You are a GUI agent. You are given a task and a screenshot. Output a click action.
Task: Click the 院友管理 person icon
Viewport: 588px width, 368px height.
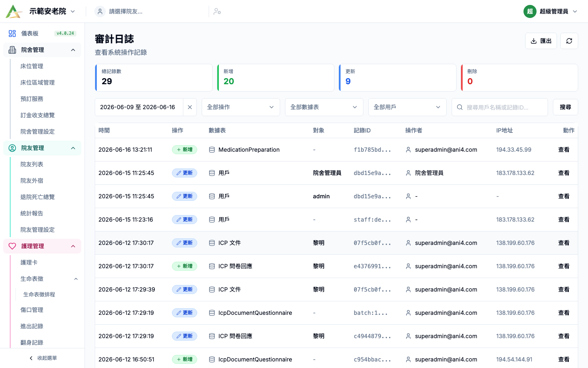12,148
